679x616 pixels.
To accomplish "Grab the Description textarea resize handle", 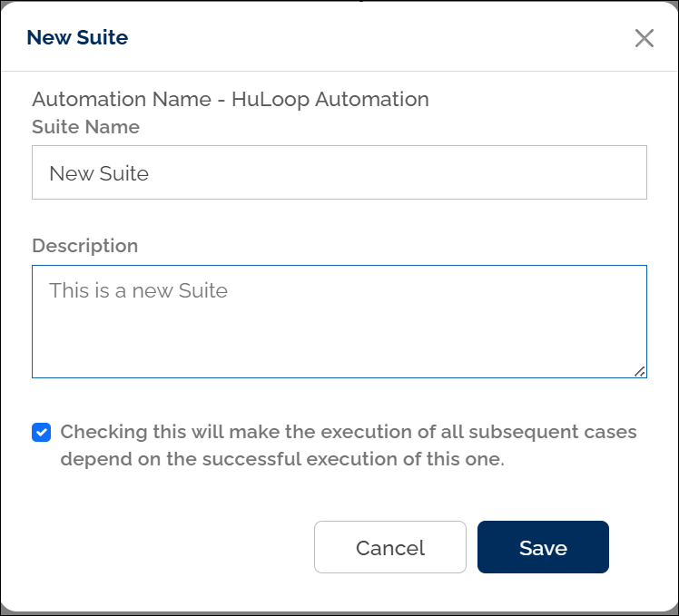I will pos(640,370).
